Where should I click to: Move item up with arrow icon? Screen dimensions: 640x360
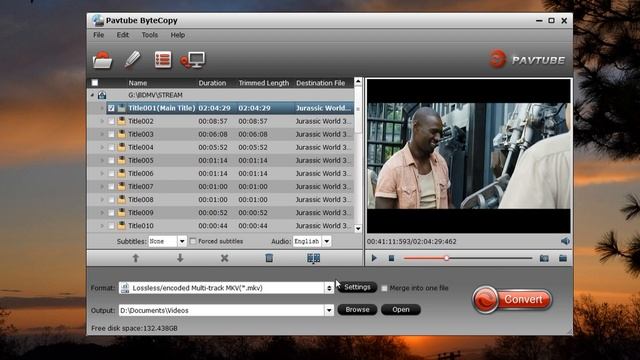pos(136,258)
